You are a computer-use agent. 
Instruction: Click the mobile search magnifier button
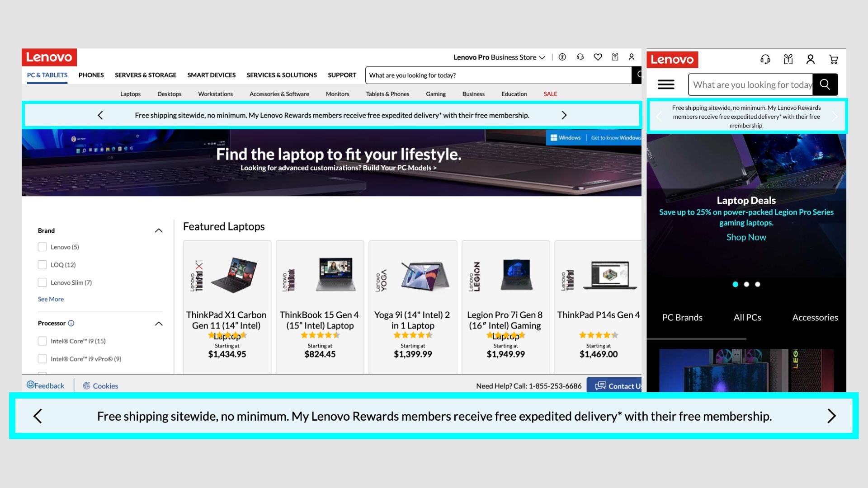[825, 84]
